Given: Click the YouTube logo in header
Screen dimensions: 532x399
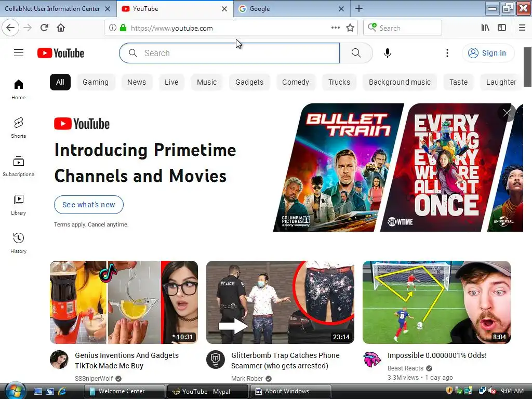Looking at the screenshot, I should tap(61, 54).
